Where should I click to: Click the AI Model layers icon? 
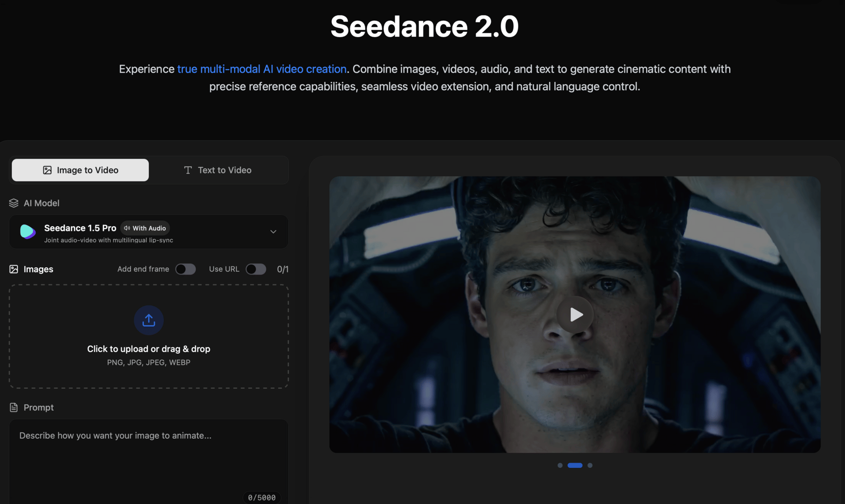click(x=14, y=203)
